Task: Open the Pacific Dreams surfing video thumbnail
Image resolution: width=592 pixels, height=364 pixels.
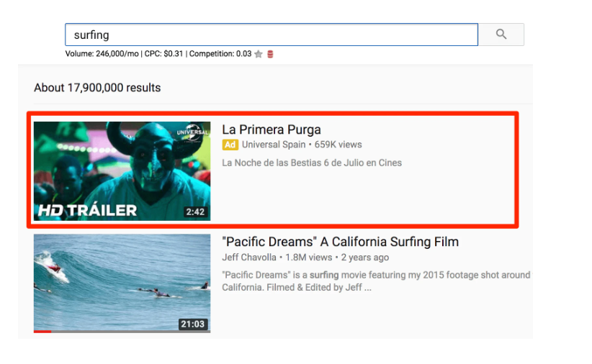Action: coord(122,283)
